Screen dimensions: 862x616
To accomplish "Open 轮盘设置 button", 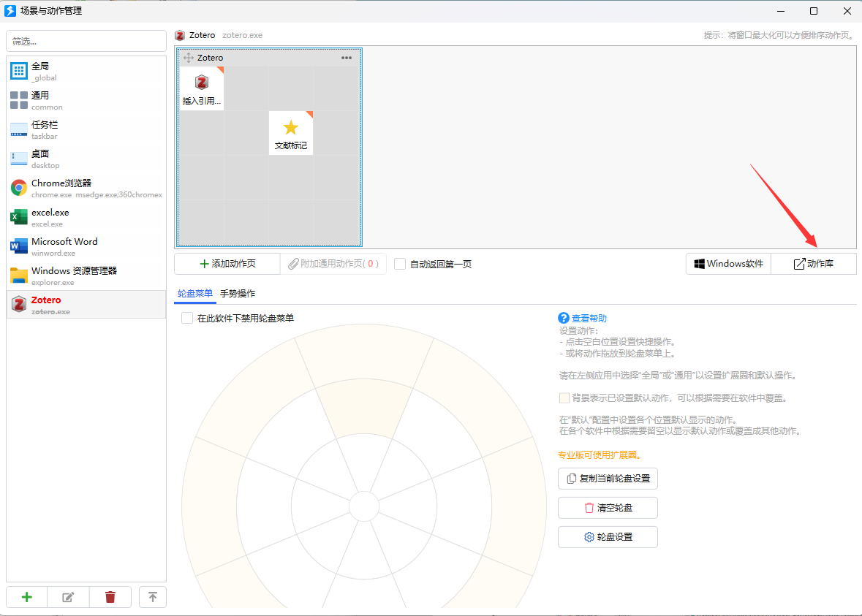I will click(608, 537).
